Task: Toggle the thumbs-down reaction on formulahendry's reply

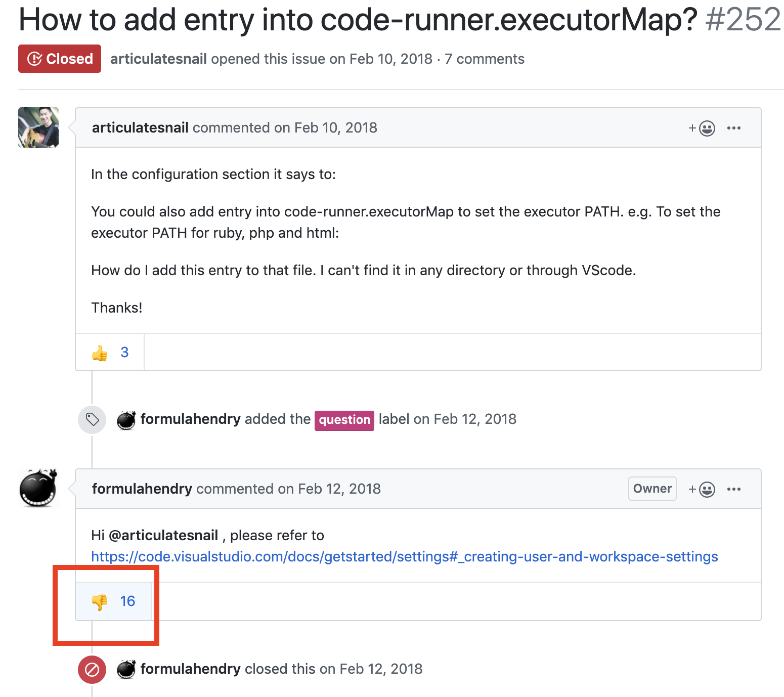Action: tap(113, 601)
